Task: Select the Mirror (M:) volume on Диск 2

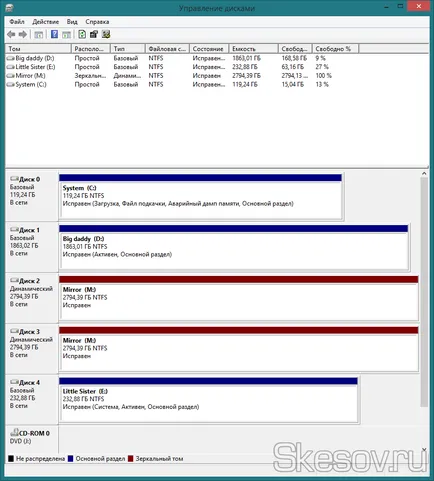Action: (x=239, y=298)
